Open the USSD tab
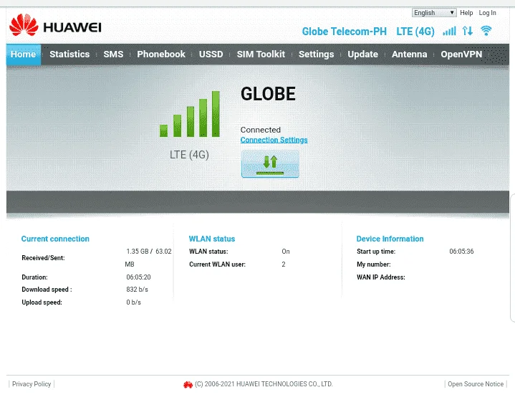Image resolution: width=515 pixels, height=420 pixels. pyautogui.click(x=211, y=54)
